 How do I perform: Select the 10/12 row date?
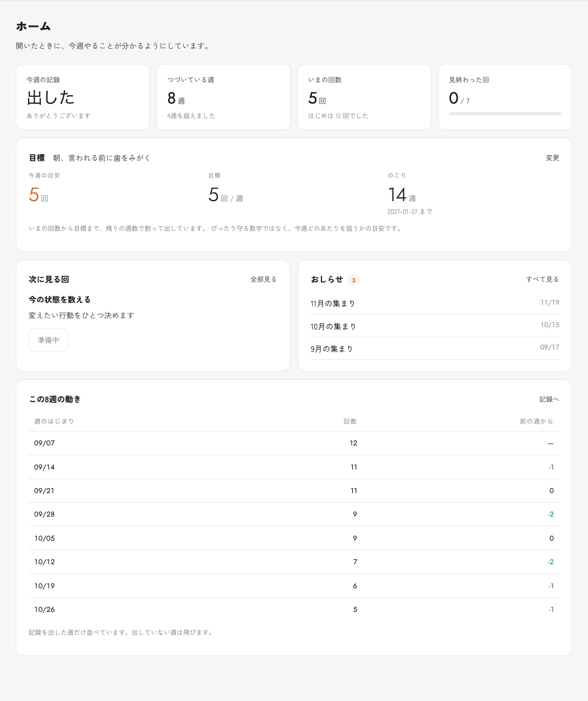44,562
